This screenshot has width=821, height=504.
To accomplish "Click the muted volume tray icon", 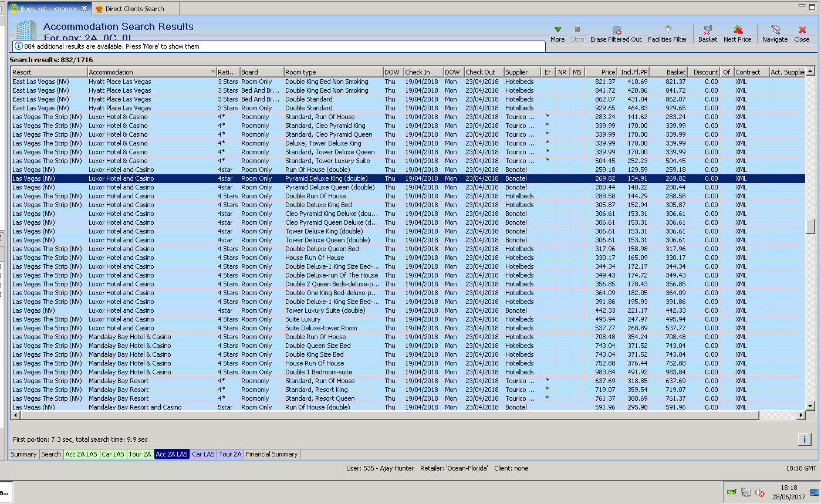I will [760, 492].
